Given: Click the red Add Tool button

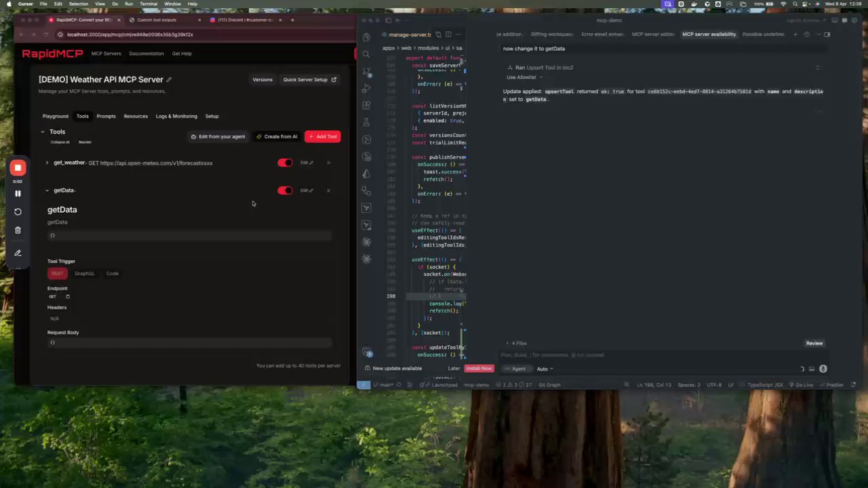Looking at the screenshot, I should point(323,136).
